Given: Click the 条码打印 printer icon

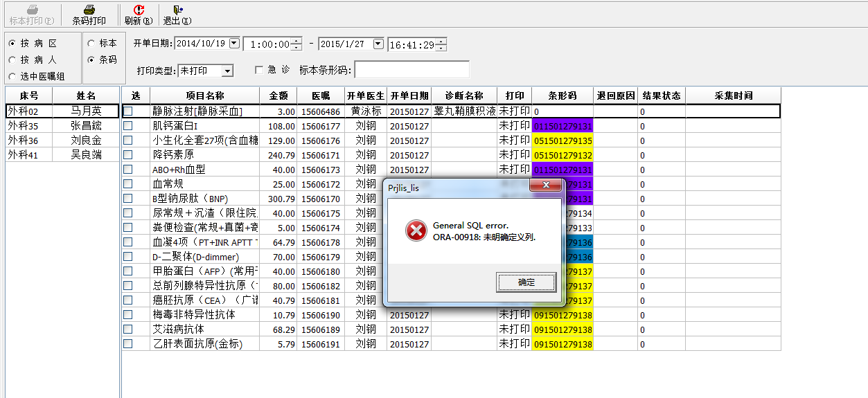Looking at the screenshot, I should pyautogui.click(x=89, y=10).
